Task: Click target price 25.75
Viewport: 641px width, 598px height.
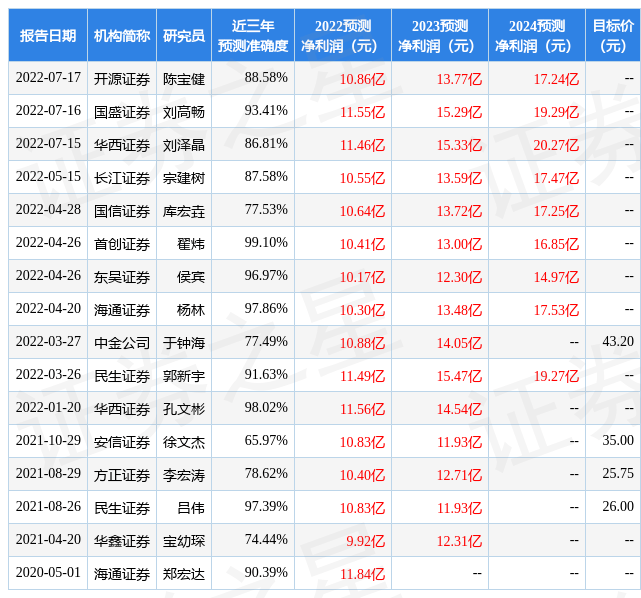Action: (618, 474)
